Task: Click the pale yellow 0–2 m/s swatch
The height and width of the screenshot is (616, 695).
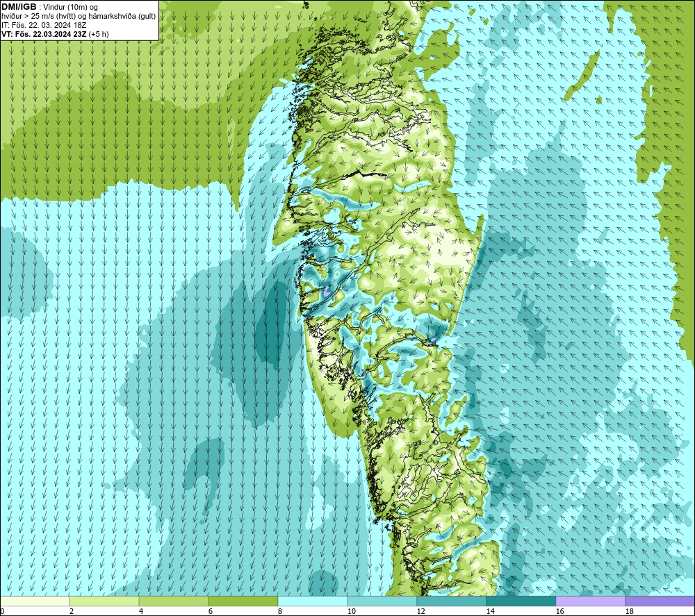Action: click(35, 601)
